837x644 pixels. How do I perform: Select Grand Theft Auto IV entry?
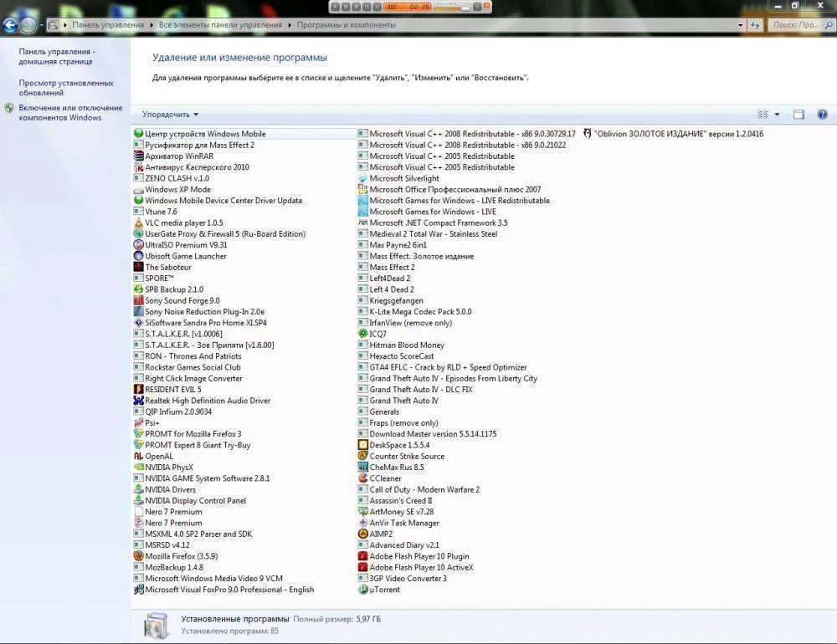point(398,400)
